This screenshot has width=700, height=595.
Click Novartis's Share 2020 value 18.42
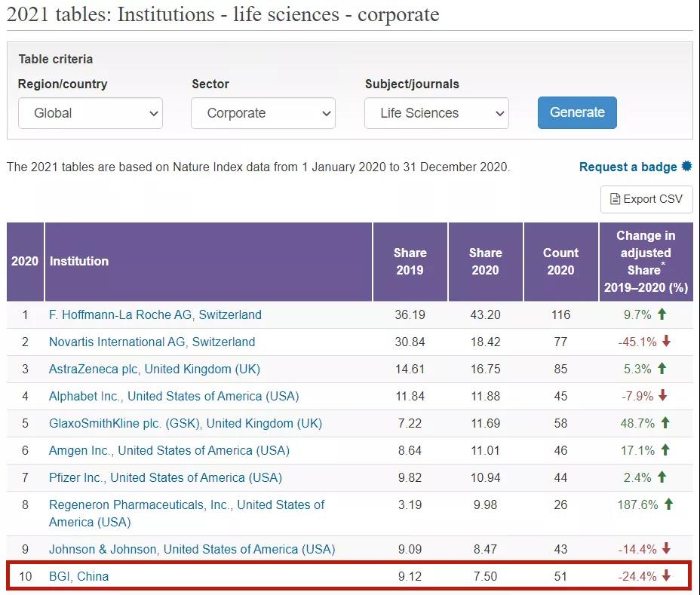click(485, 342)
